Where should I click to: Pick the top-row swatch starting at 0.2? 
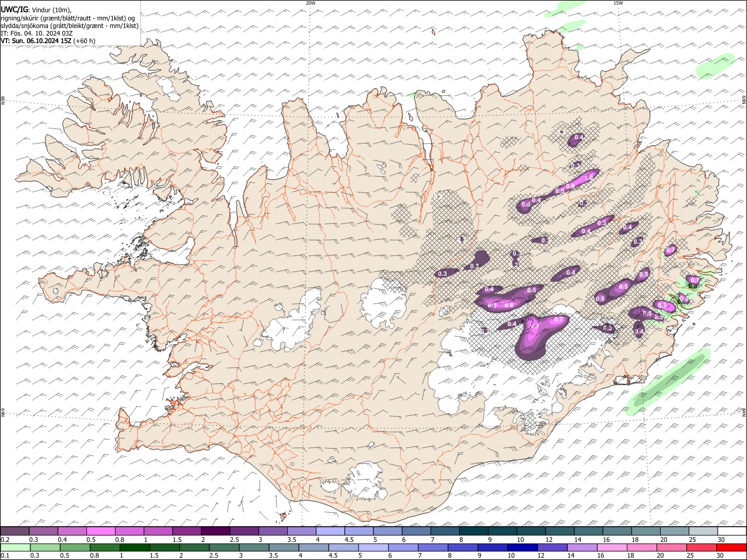(15, 531)
